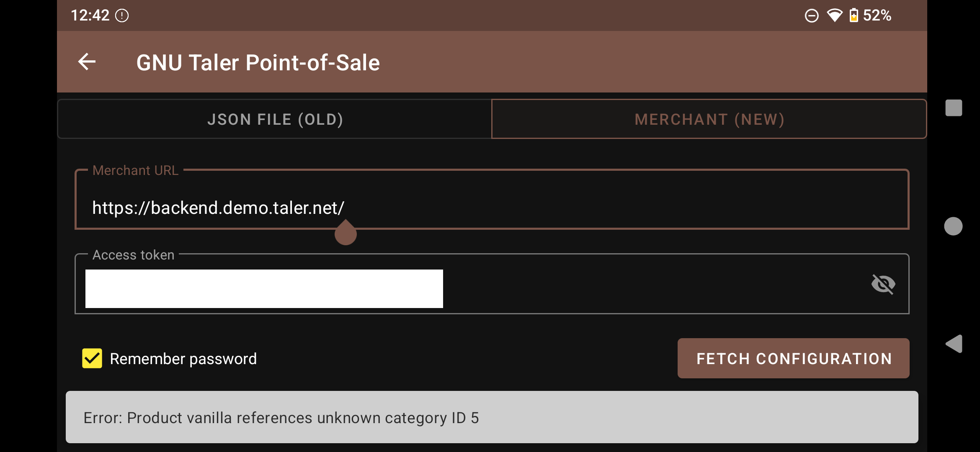Viewport: 980px width, 452px height.
Task: Tap the back arrow in app bar
Action: point(87,62)
